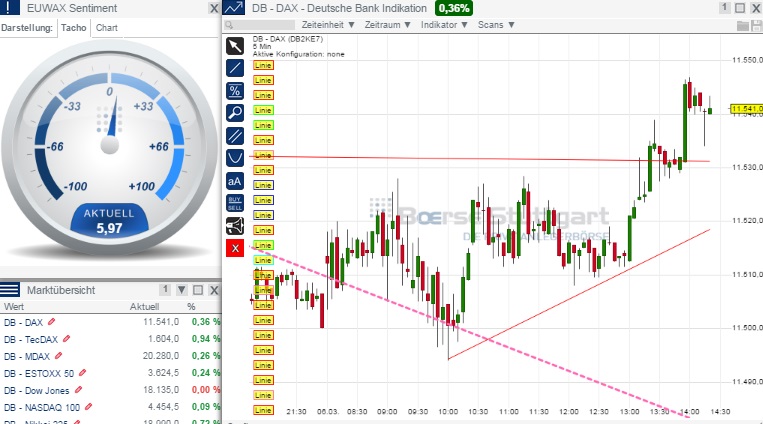Click the red X delete tool
Viewport: 763px width, 424px height.
235,248
